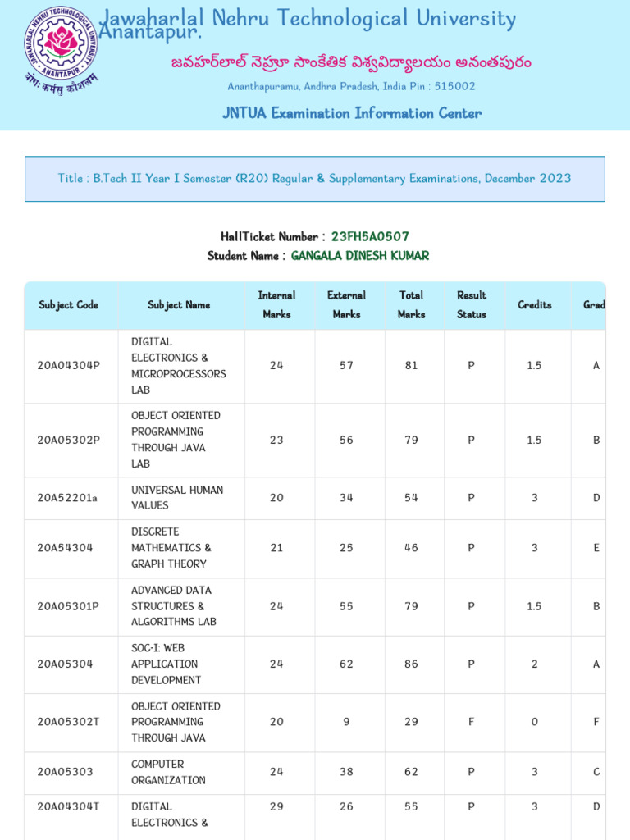Click subject code 20A05302P
This screenshot has height=840, width=630.
pos(69,440)
